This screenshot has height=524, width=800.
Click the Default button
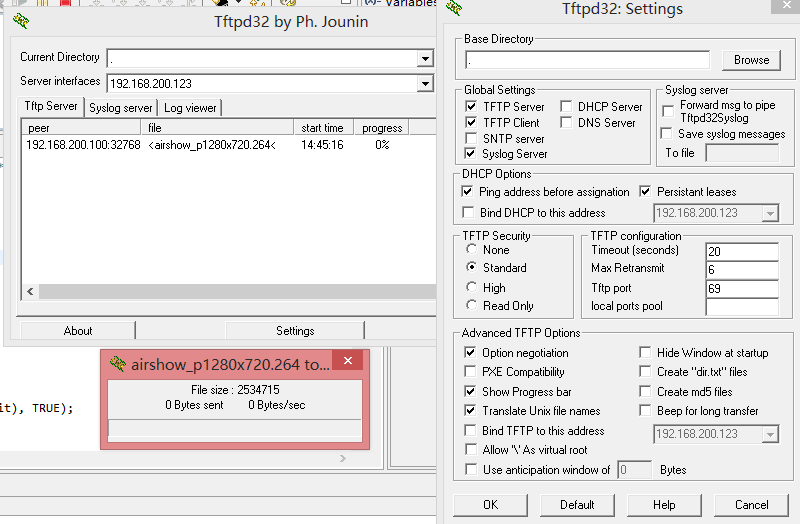[577, 505]
